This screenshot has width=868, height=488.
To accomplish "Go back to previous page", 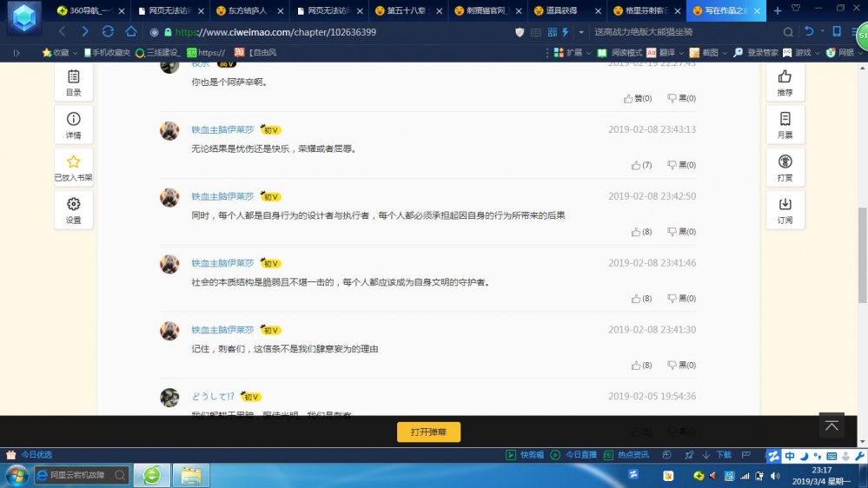I will pos(62,32).
